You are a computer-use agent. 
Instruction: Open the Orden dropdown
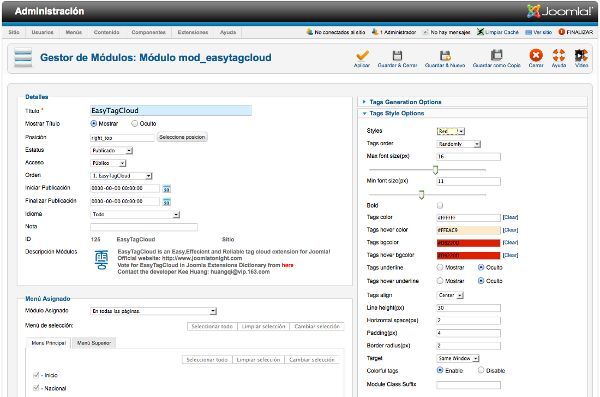point(121,176)
